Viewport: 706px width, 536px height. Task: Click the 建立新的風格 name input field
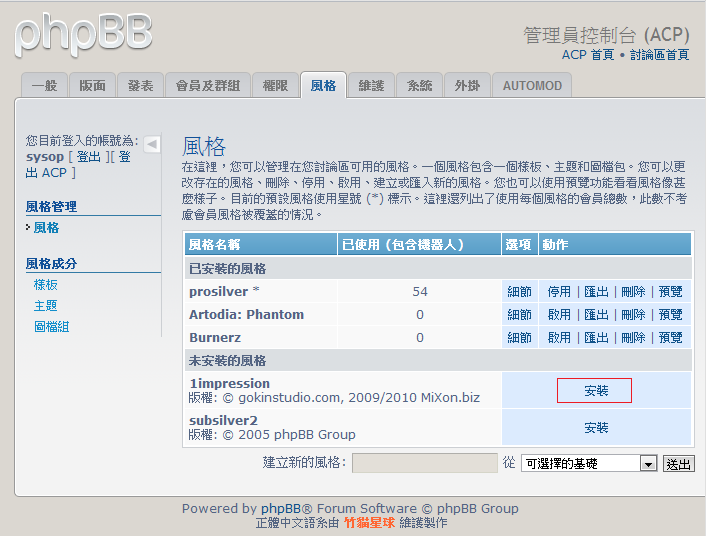pyautogui.click(x=424, y=463)
